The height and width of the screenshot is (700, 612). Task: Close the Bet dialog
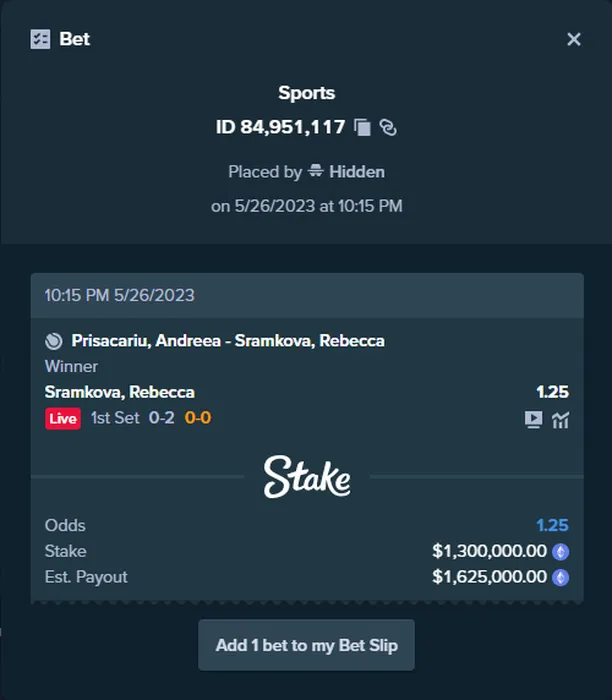(574, 39)
